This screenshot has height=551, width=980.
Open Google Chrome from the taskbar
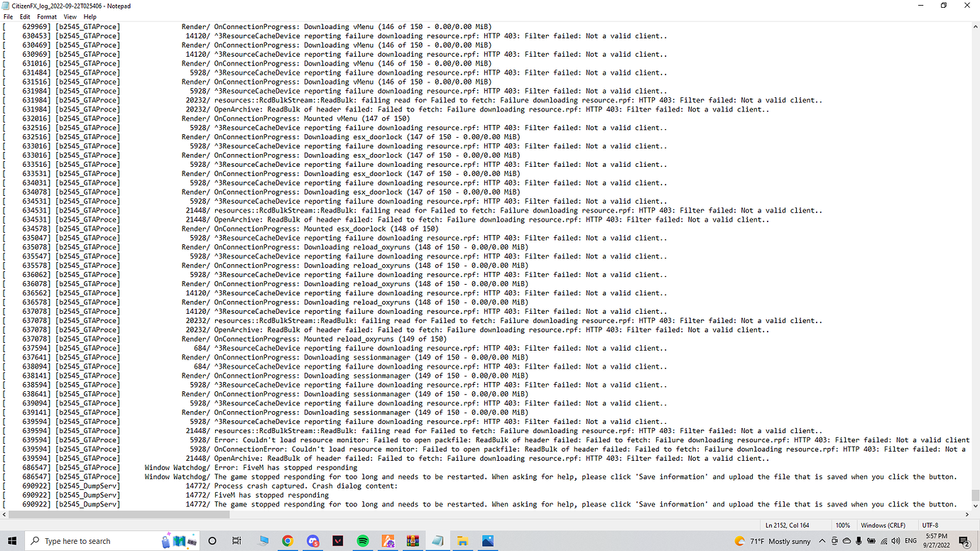[288, 540]
